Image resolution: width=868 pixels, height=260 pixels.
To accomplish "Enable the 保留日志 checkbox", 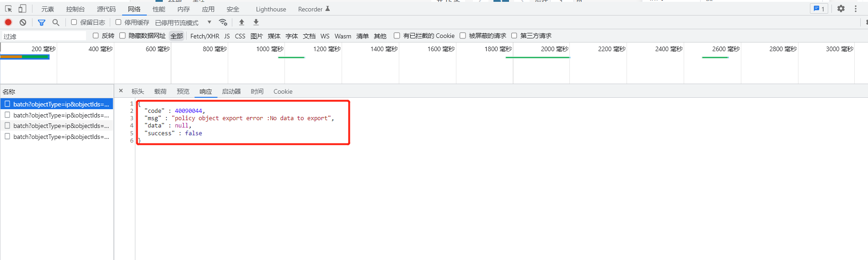I will (74, 22).
